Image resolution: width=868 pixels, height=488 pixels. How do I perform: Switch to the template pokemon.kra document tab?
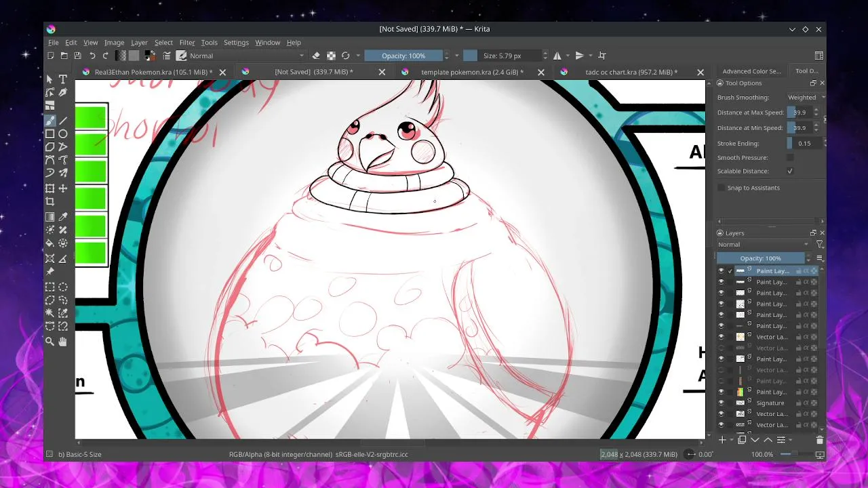(x=473, y=72)
